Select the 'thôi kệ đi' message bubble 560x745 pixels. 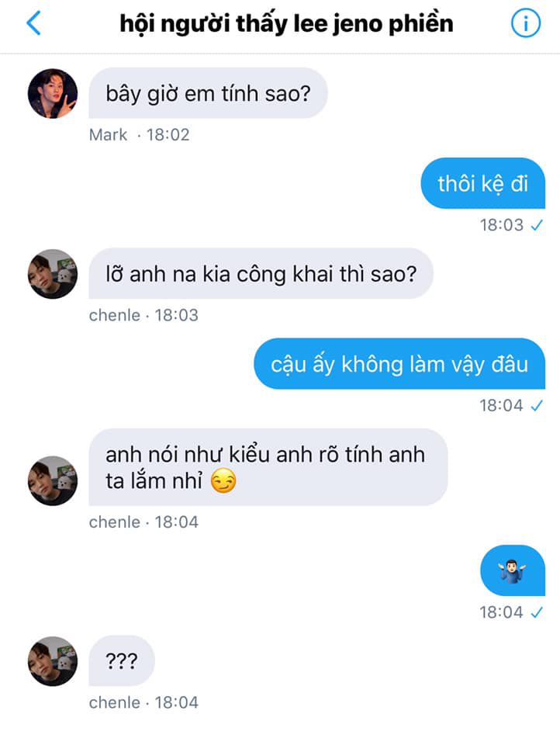(x=482, y=183)
